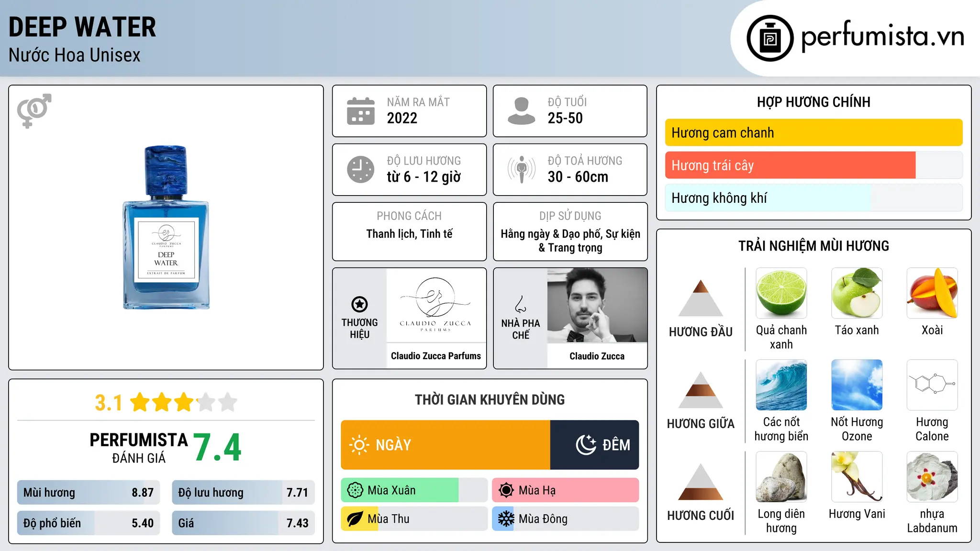Click the occasion text Hằng ngày & Dạo phố
Screen dimensions: 980x551
(552, 234)
